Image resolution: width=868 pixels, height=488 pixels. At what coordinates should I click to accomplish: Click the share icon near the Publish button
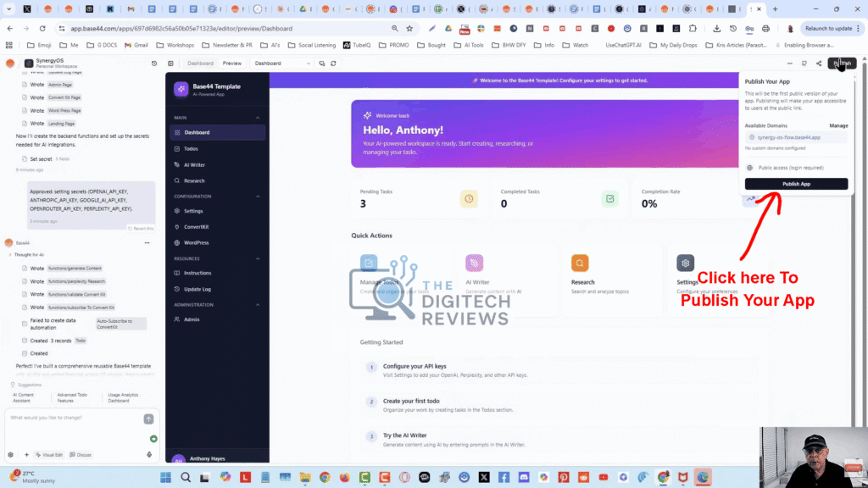[x=818, y=64]
